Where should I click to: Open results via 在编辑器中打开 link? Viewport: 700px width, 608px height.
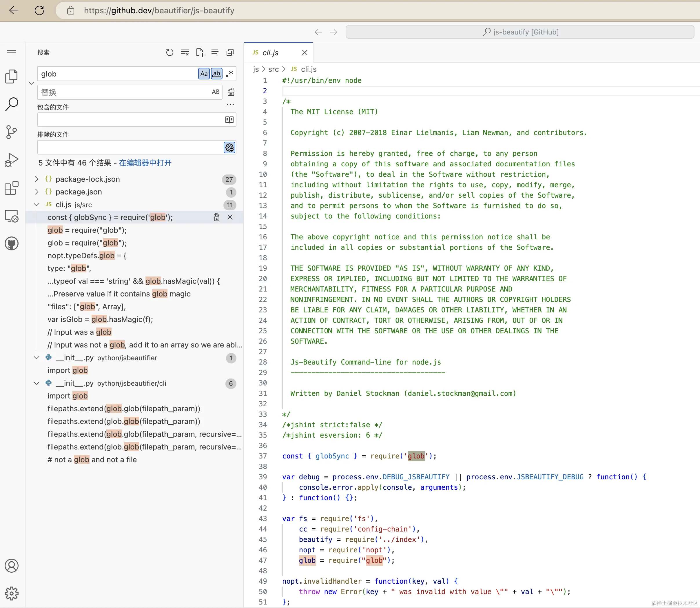(145, 163)
